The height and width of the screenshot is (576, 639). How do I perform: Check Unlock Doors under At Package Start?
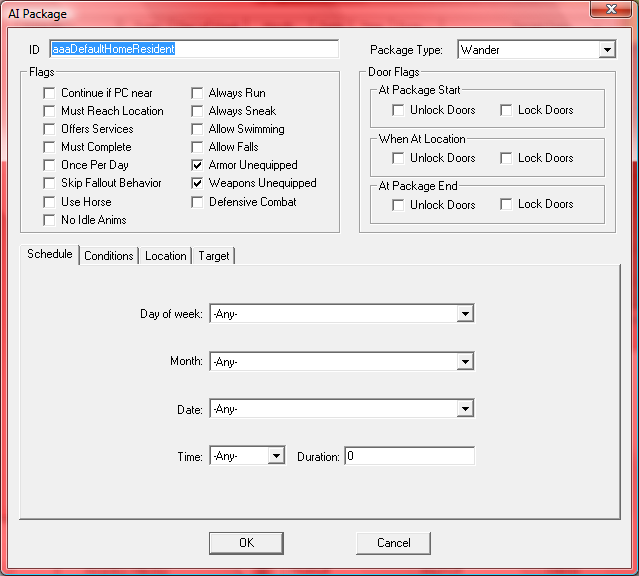coord(399,110)
